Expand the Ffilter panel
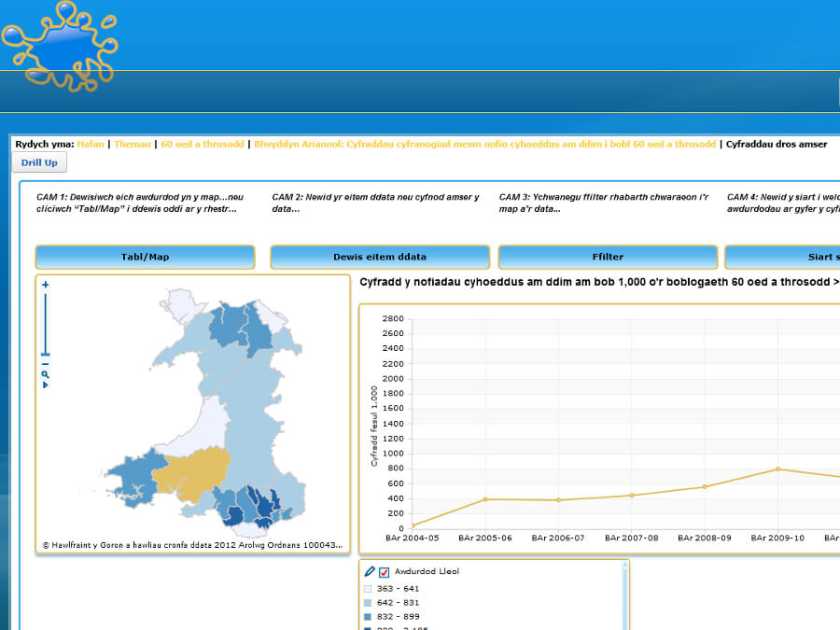The width and height of the screenshot is (840, 630). click(x=608, y=257)
